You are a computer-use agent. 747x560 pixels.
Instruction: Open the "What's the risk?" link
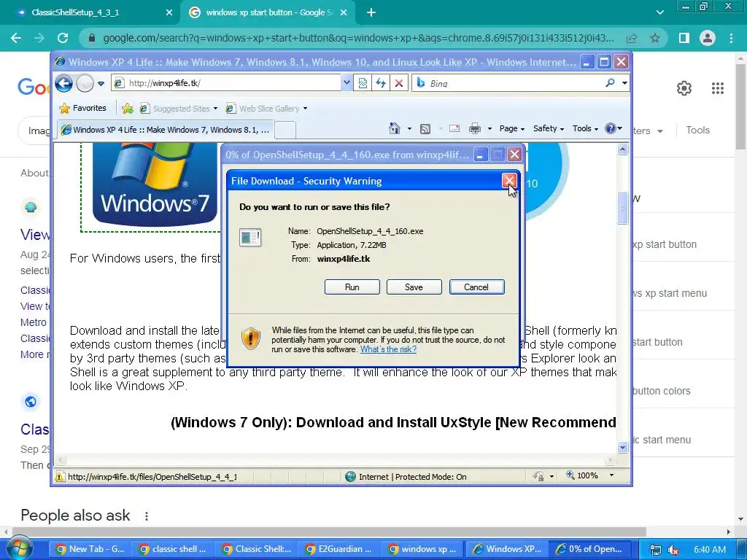click(x=388, y=349)
